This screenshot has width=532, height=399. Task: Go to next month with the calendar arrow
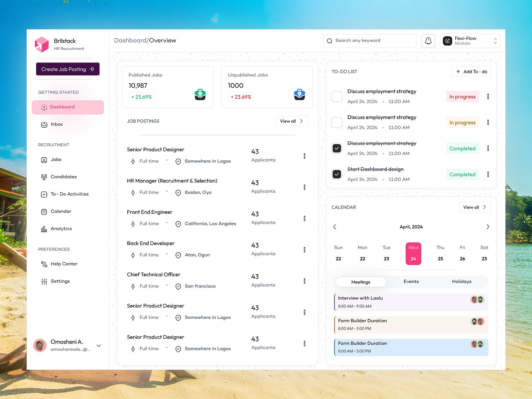pyautogui.click(x=488, y=227)
